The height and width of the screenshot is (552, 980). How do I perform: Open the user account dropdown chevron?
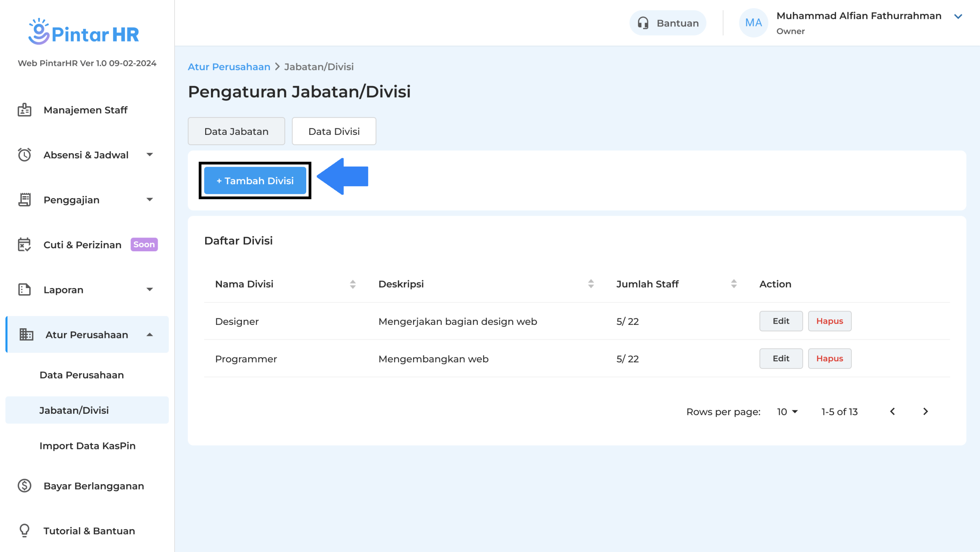tap(958, 16)
